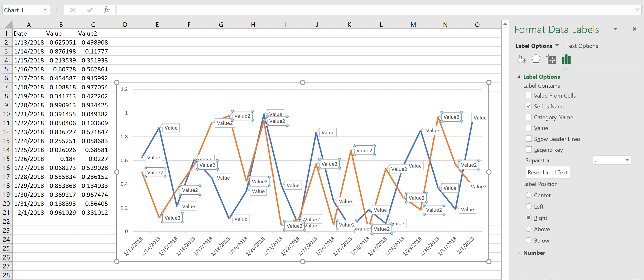Enable the Category Name checkbox

[528, 117]
